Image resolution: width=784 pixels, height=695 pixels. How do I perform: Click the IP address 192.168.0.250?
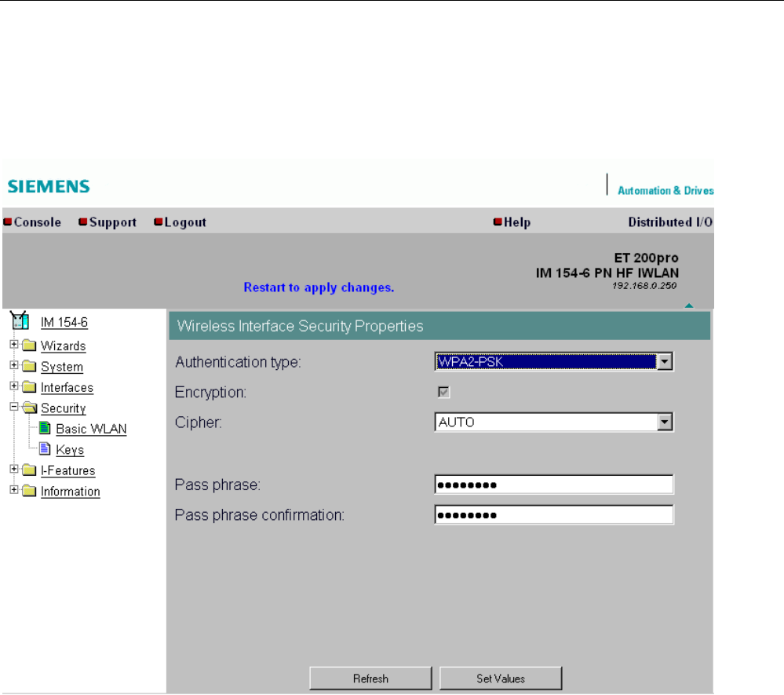point(644,286)
